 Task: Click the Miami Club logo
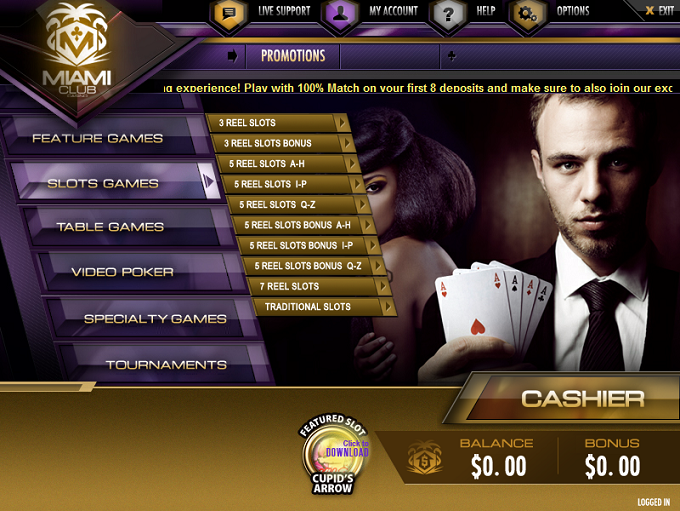pos(77,52)
